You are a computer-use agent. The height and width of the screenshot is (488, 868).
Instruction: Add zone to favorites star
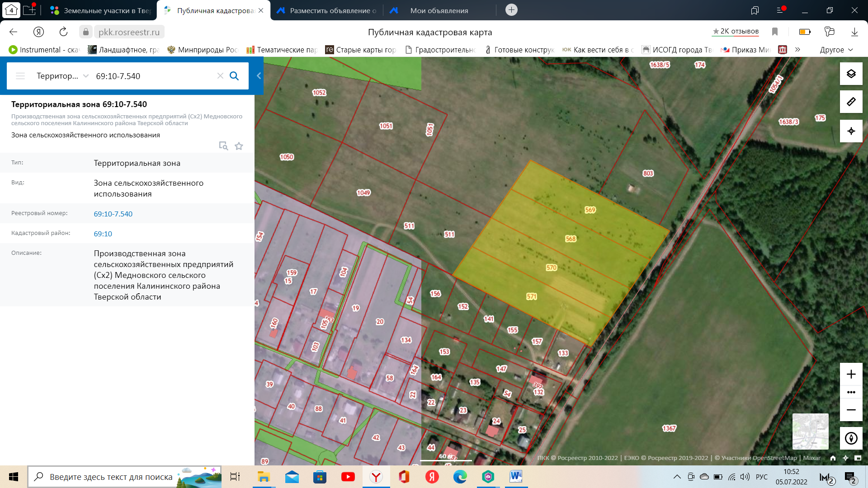[239, 146]
